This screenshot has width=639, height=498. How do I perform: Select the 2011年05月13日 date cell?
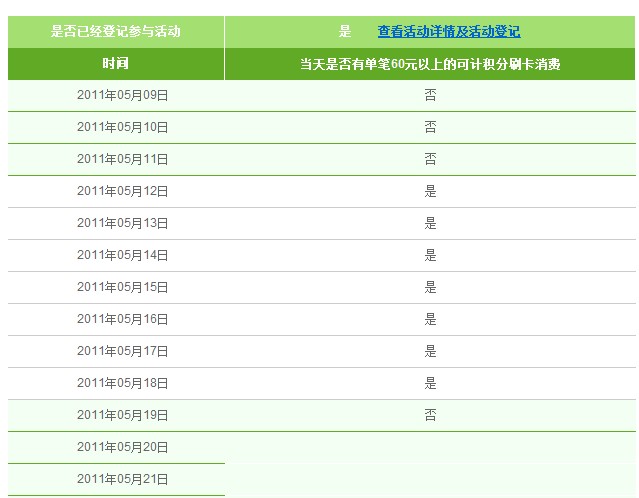coord(122,224)
